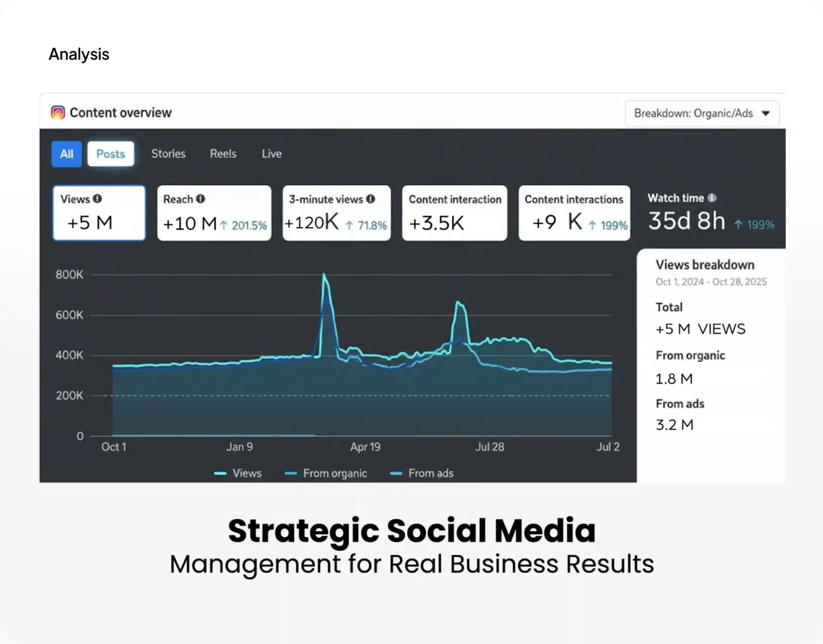Click the Breakdown dropdown caret arrow
This screenshot has width=823, height=644.
[766, 113]
